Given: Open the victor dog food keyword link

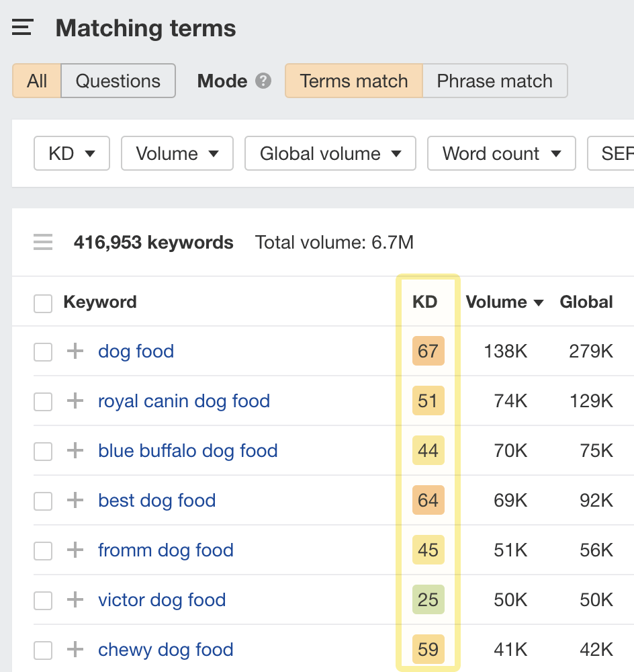Looking at the screenshot, I should coord(161,600).
